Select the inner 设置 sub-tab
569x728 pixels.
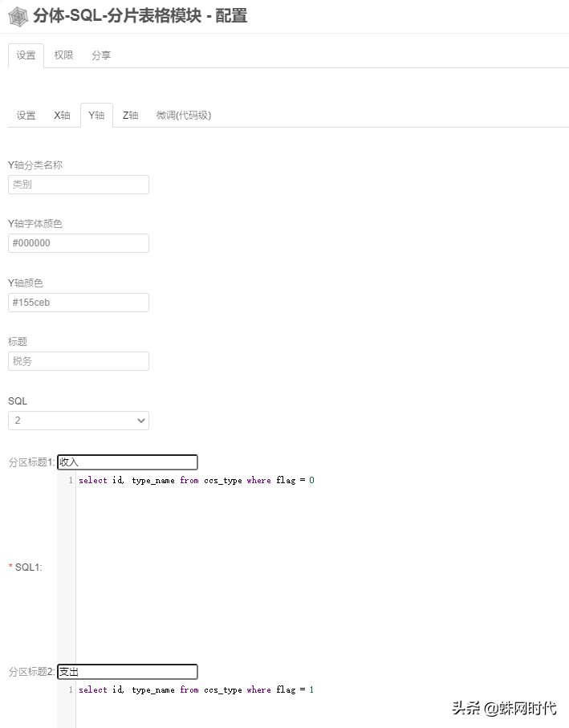(26, 115)
